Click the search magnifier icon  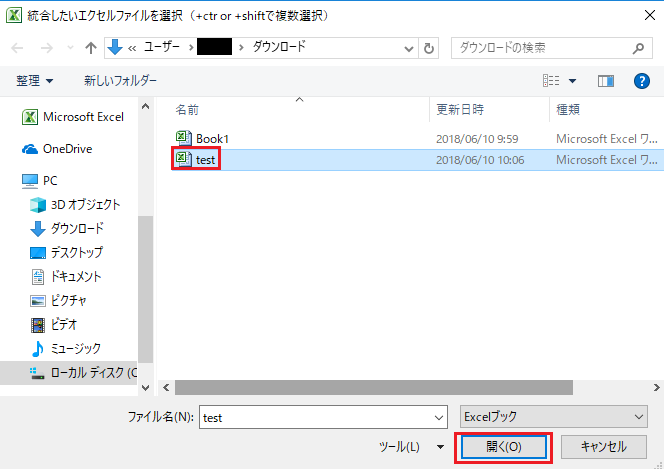point(638,48)
